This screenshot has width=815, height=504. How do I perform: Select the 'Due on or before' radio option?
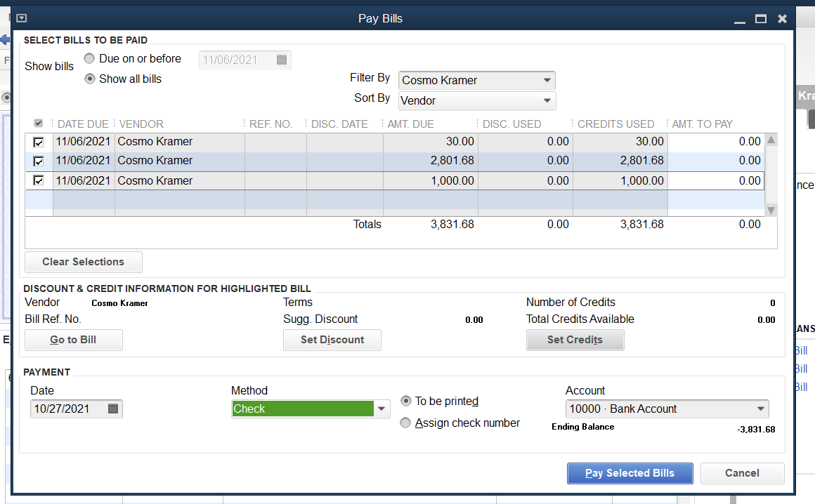(x=89, y=58)
